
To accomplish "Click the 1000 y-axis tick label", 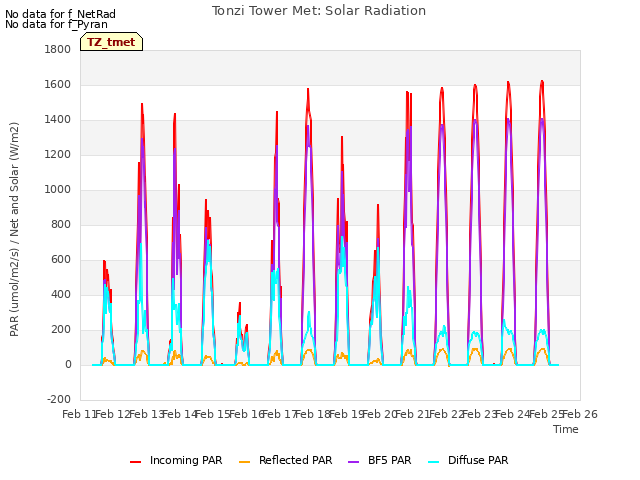I will pyautogui.click(x=58, y=190).
